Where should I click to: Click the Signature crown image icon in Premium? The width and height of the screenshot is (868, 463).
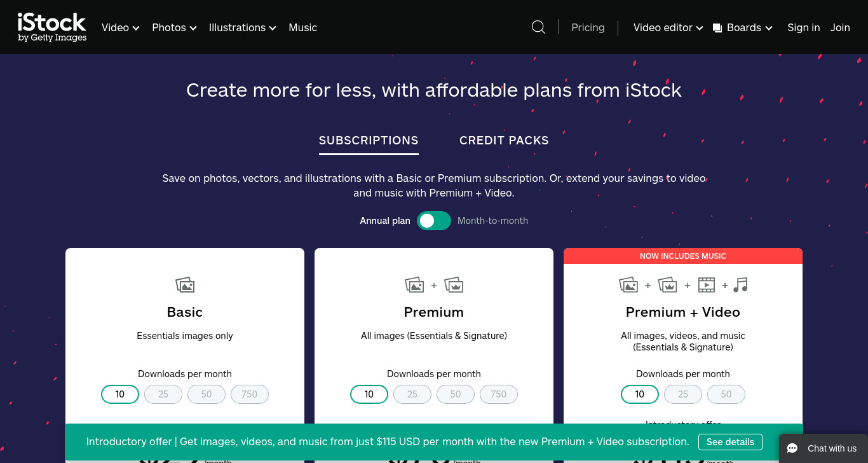click(x=454, y=284)
